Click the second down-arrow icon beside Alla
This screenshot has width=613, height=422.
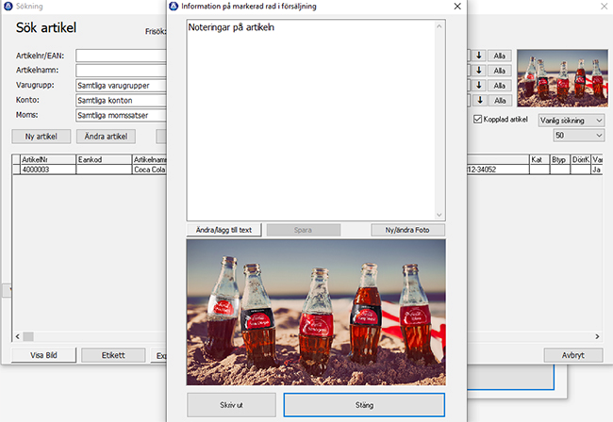click(x=479, y=70)
